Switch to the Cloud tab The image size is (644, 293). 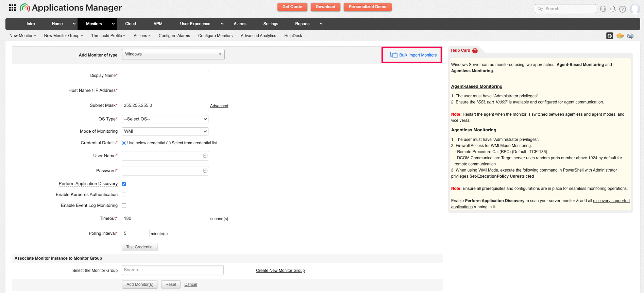click(131, 24)
